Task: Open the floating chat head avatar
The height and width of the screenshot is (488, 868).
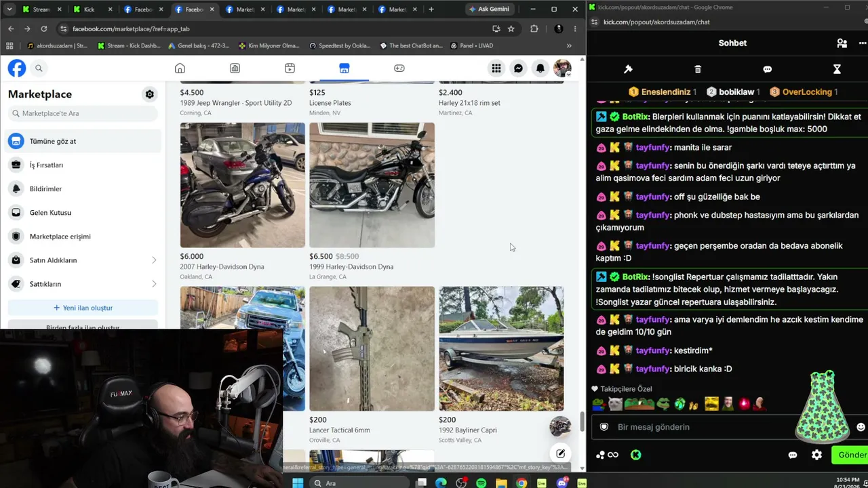Action: coord(560,426)
